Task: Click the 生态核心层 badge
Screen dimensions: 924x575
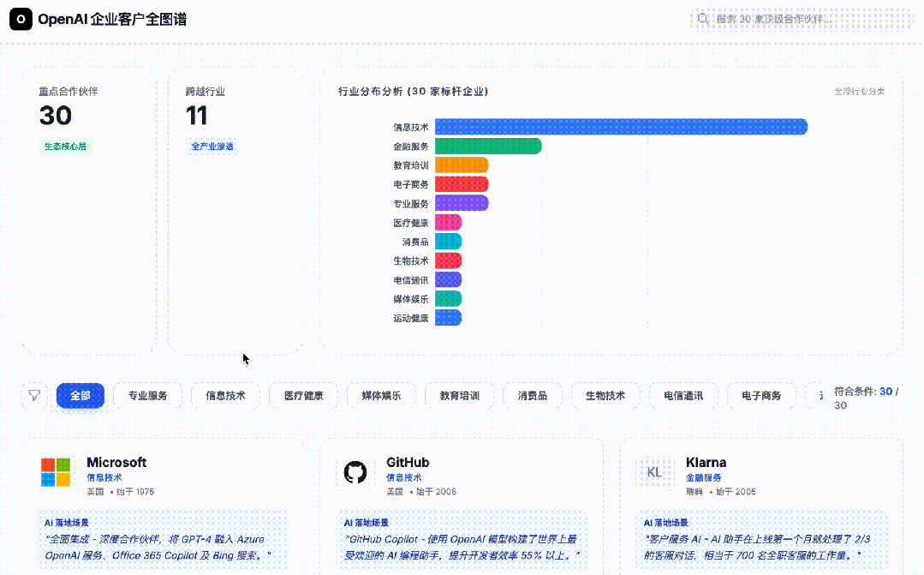Action: 65,147
